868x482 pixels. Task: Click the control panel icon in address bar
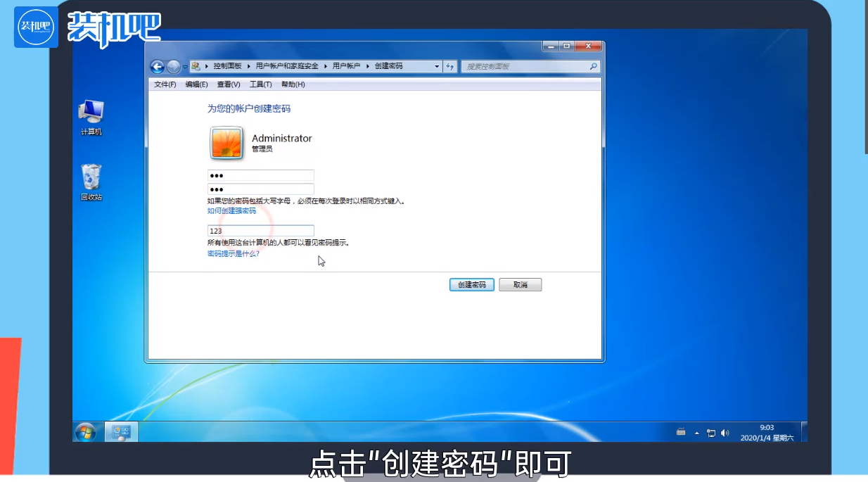point(196,66)
